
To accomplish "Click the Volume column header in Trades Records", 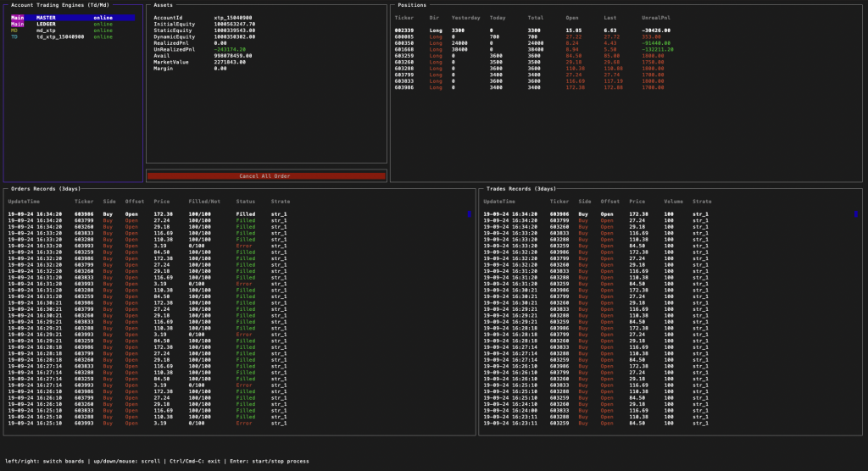I will coord(674,202).
